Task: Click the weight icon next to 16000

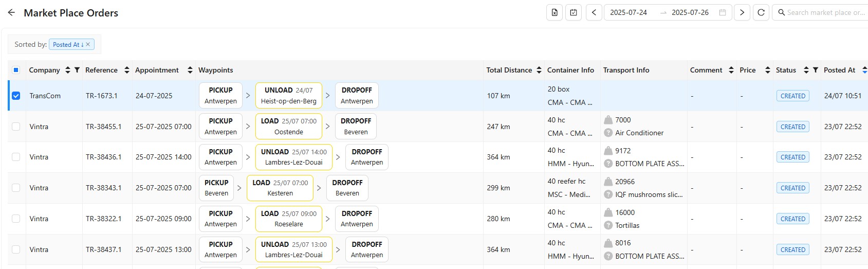Action: click(608, 212)
